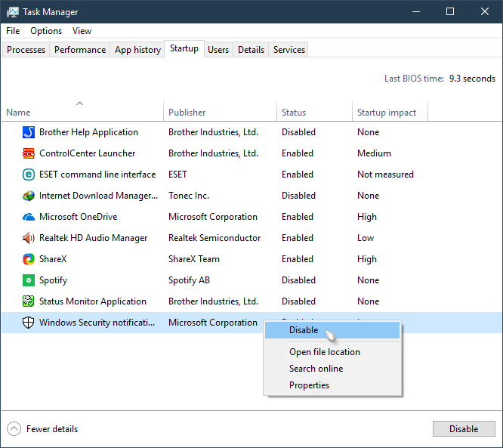Click the Status Monitor Application icon
This screenshot has width=503, height=448.
[29, 301]
